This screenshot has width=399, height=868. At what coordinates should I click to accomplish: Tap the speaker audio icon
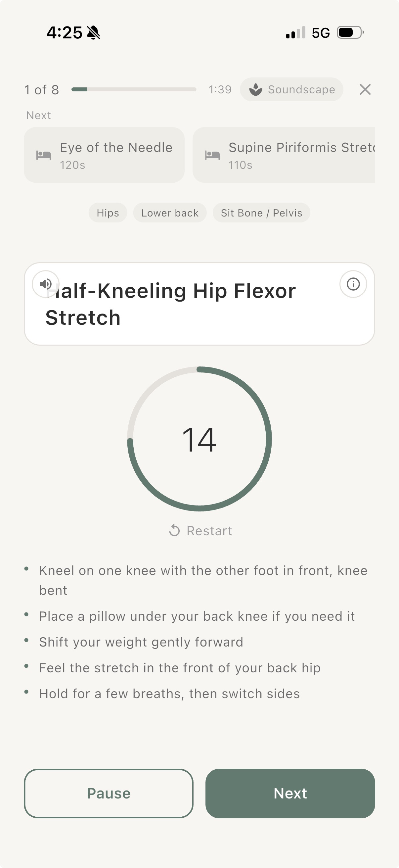45,284
